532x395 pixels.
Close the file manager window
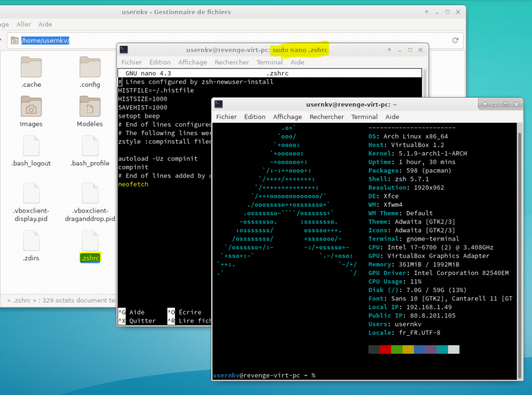[458, 12]
